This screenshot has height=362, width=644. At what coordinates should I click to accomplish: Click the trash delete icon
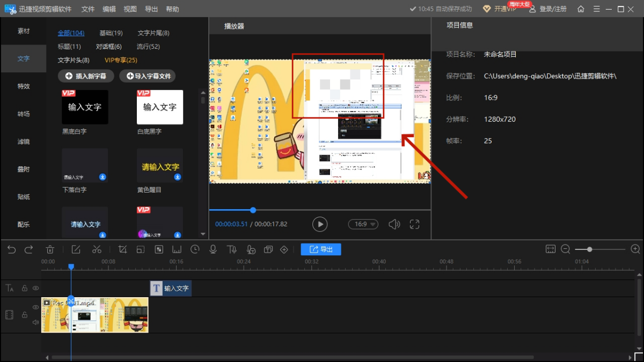(x=50, y=249)
